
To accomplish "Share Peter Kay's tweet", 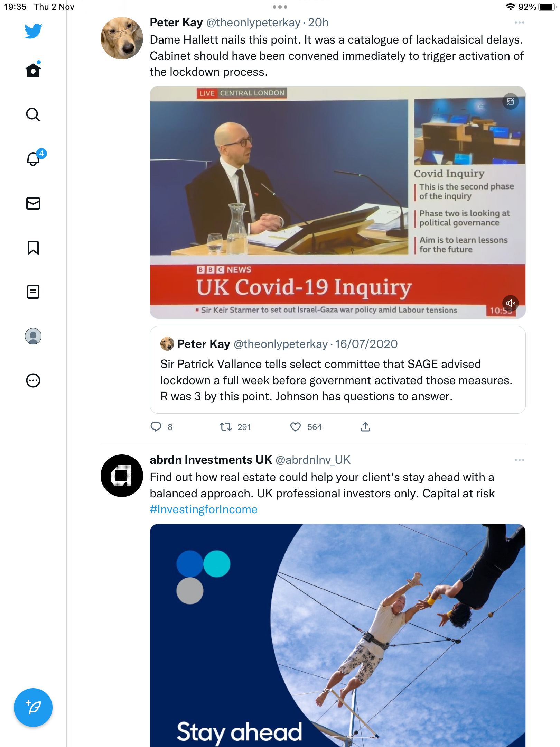I will [x=365, y=427].
